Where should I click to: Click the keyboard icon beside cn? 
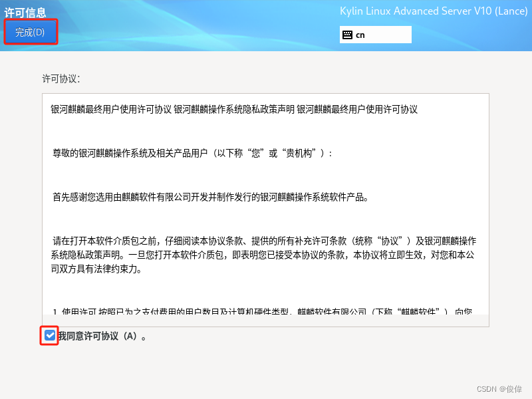(x=347, y=35)
